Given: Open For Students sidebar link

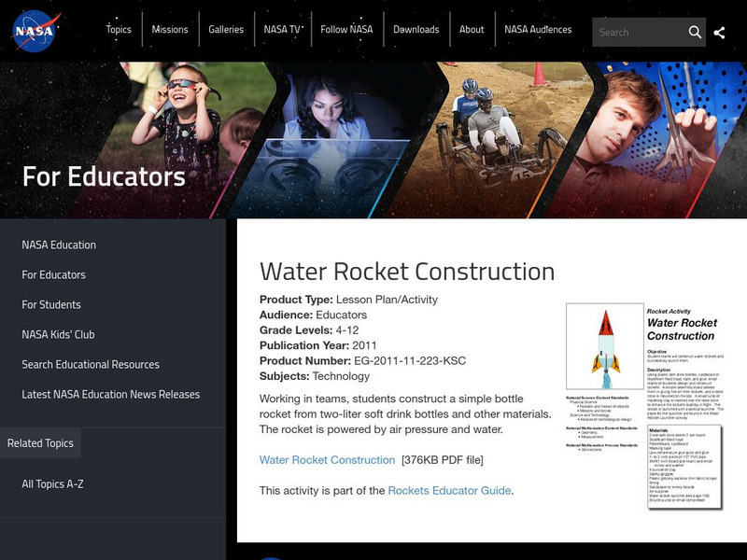Looking at the screenshot, I should click(51, 305).
